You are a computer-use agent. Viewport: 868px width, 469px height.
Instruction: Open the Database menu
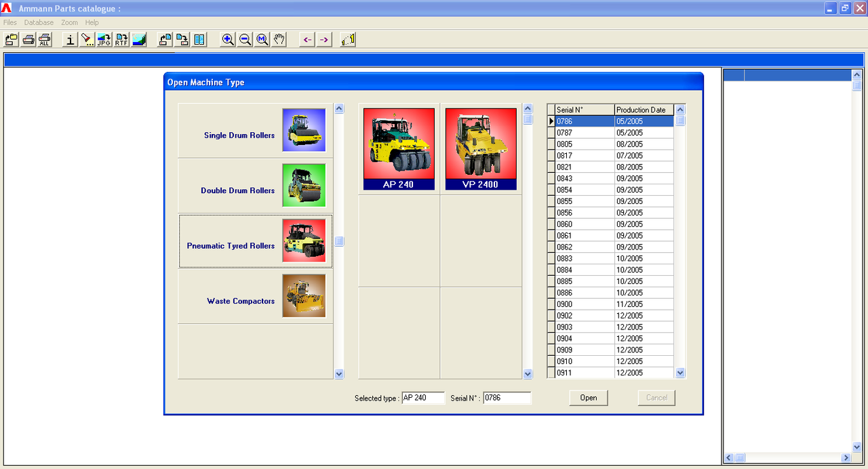point(39,22)
